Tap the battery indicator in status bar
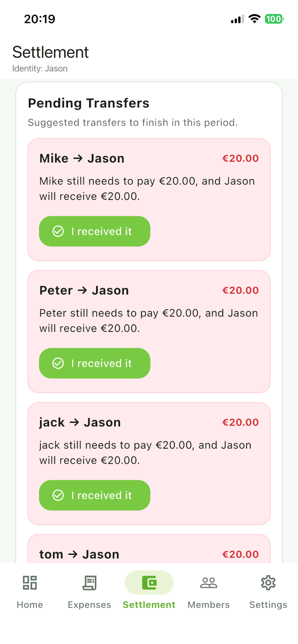This screenshot has height=644, width=298. (274, 19)
